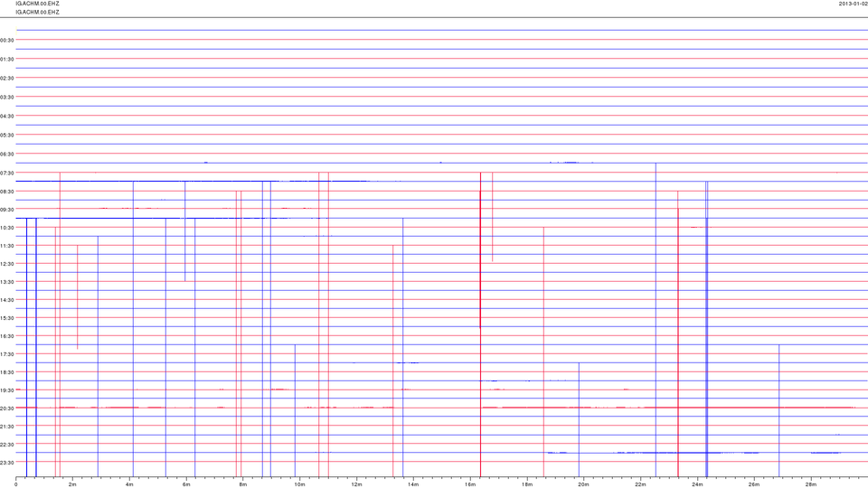Pick the 15:30 trace label
The height and width of the screenshot is (488, 868).
click(x=6, y=318)
